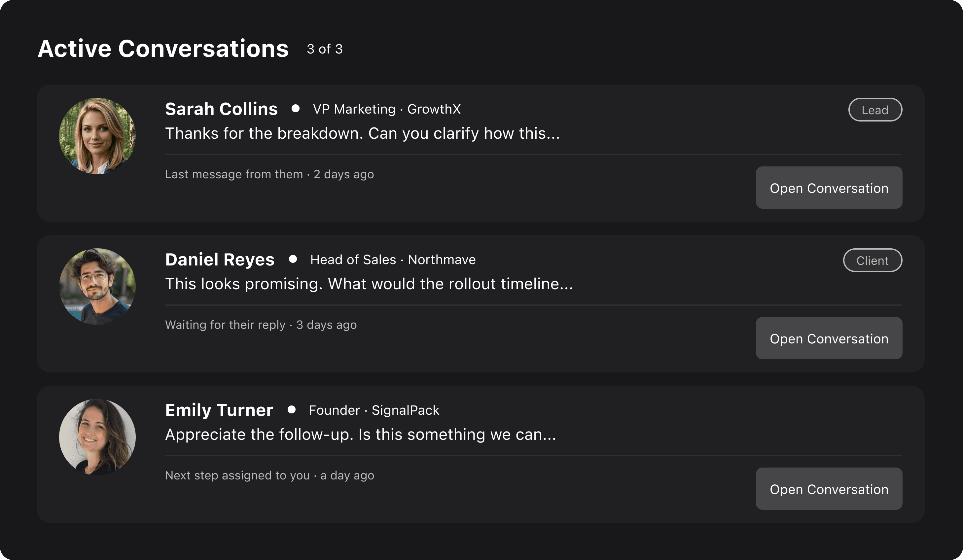The height and width of the screenshot is (560, 963).
Task: Click the status dot next to Emily Turner
Action: tap(292, 410)
